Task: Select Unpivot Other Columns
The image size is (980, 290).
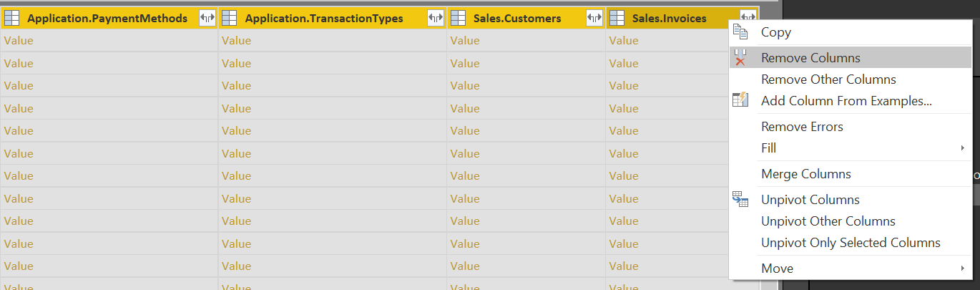Action: (x=828, y=221)
